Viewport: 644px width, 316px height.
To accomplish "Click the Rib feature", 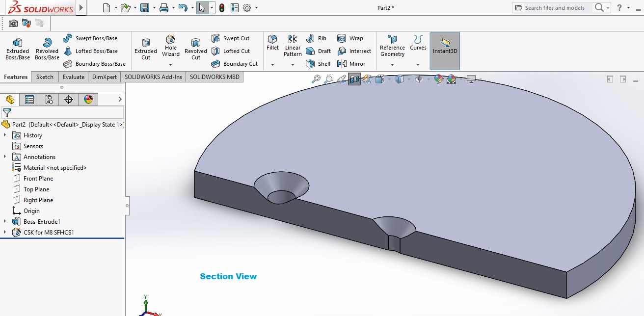I will [x=316, y=38].
